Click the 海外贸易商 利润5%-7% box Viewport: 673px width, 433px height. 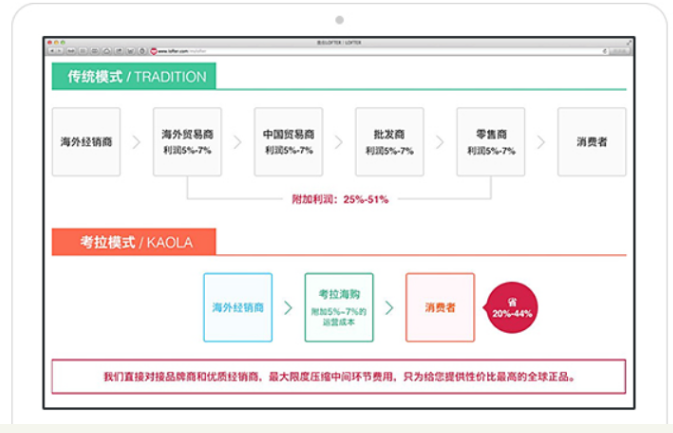click(187, 142)
